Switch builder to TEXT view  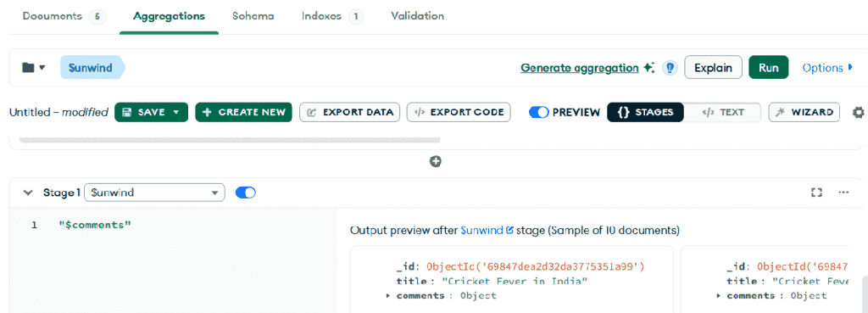tap(722, 113)
